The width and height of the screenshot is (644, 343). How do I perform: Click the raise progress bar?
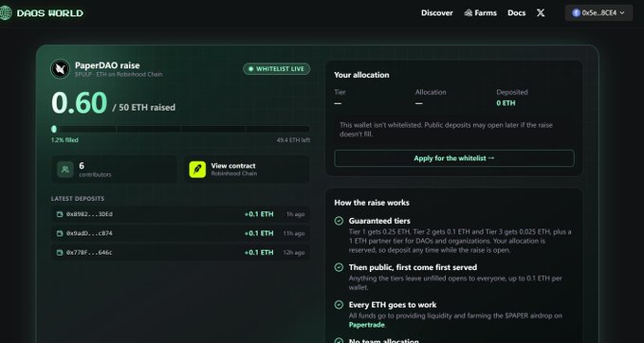click(x=180, y=129)
